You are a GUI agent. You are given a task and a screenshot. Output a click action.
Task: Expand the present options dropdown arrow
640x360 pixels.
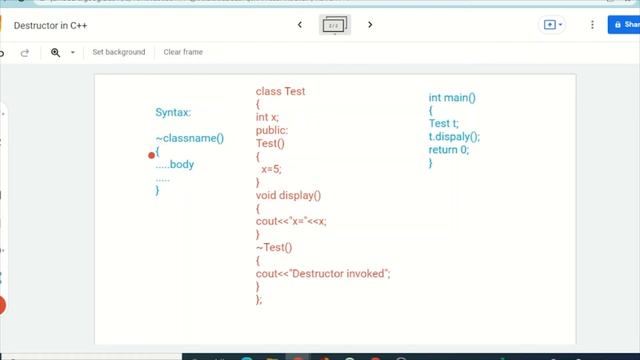coord(560,25)
